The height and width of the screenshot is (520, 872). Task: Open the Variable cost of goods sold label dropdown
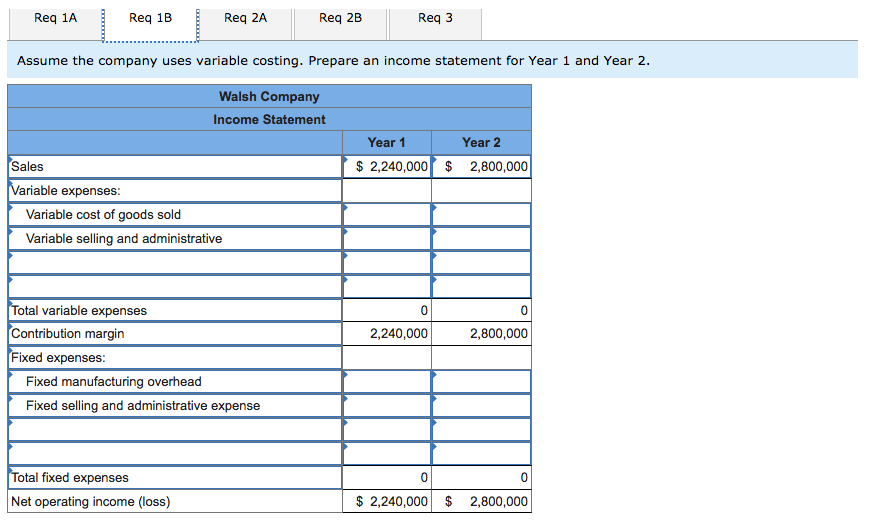tap(175, 215)
